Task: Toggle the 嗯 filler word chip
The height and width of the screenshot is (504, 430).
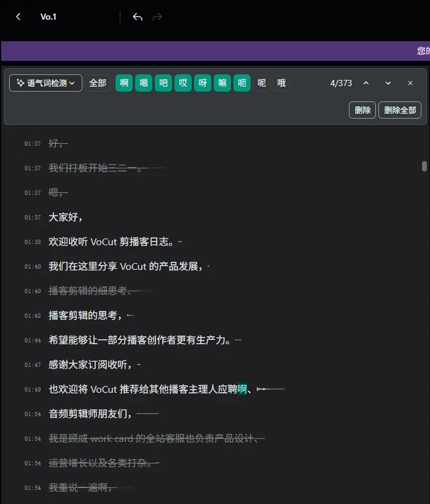Action: click(144, 83)
